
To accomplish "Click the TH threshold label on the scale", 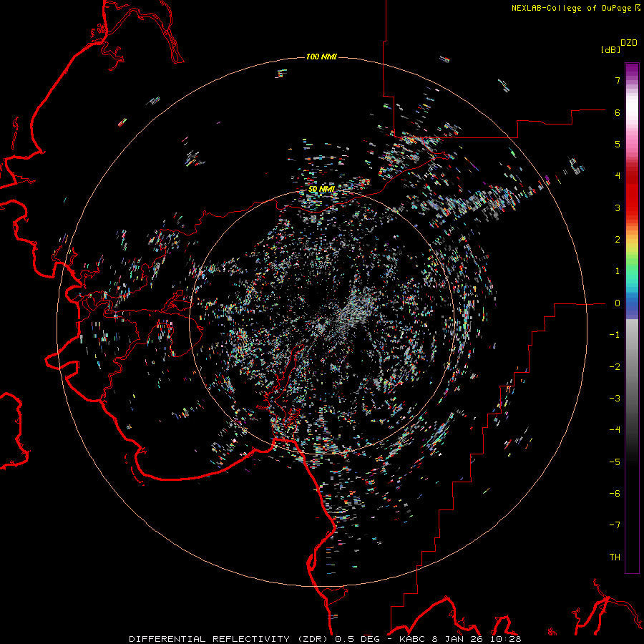I will point(615,557).
